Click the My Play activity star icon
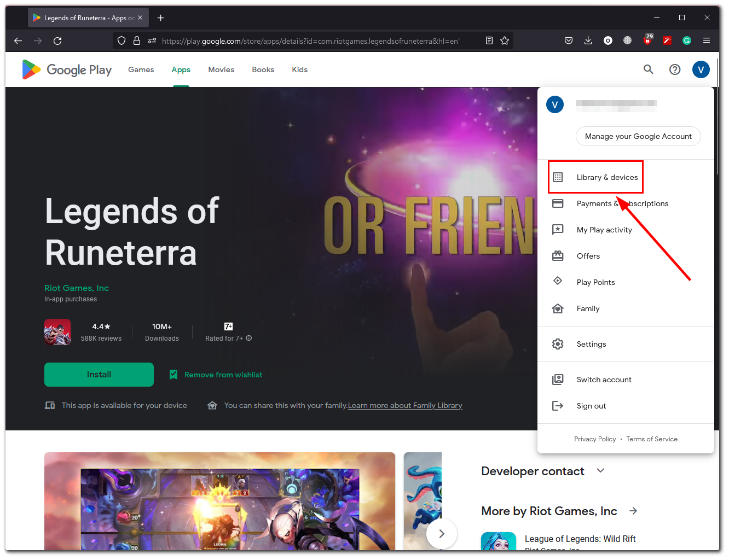The width and height of the screenshot is (729, 560). [x=558, y=230]
